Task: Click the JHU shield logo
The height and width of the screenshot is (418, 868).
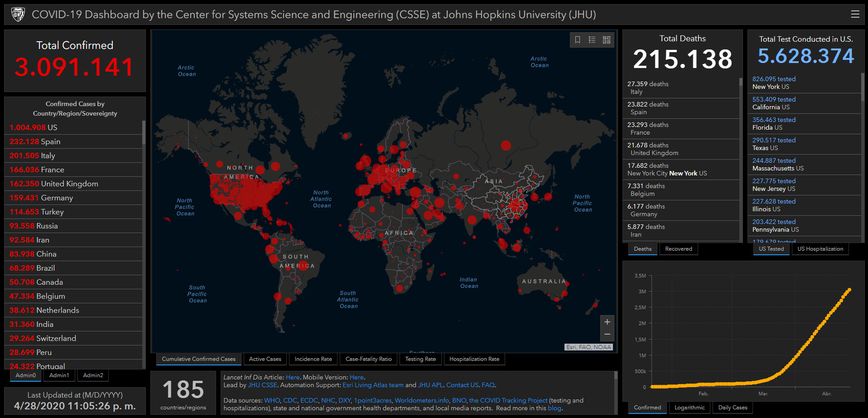Action: 18,15
